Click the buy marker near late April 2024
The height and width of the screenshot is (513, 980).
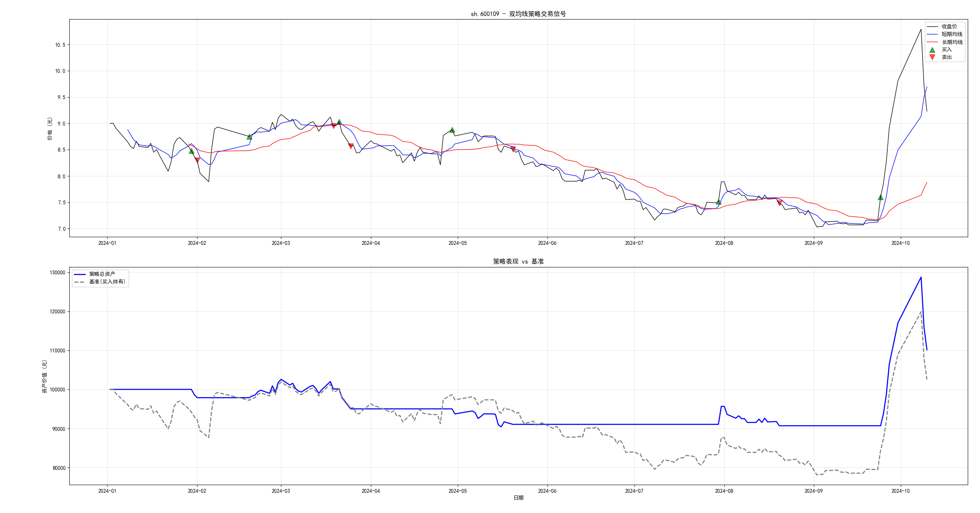click(452, 130)
